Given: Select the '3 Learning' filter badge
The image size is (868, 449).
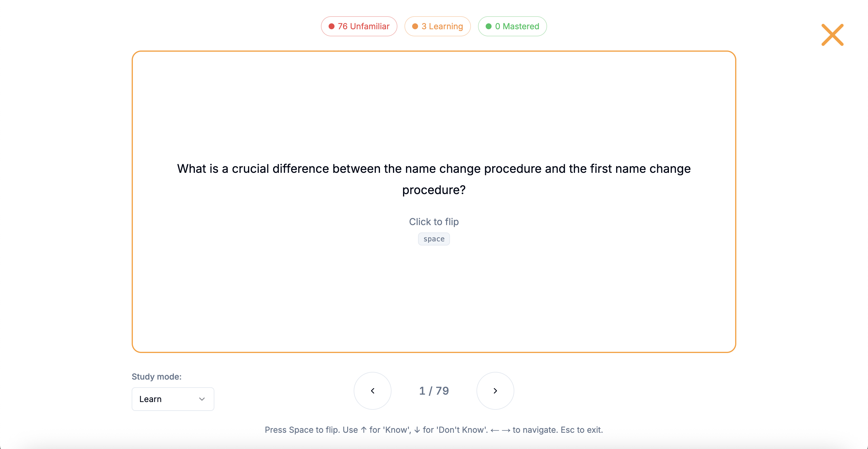Looking at the screenshot, I should click(x=437, y=26).
